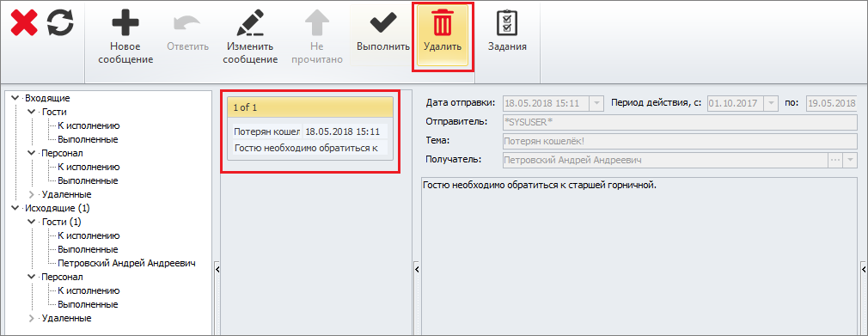This screenshot has height=336, width=868.
Task: Collapse the Гости (1) node
Action: click(x=32, y=222)
